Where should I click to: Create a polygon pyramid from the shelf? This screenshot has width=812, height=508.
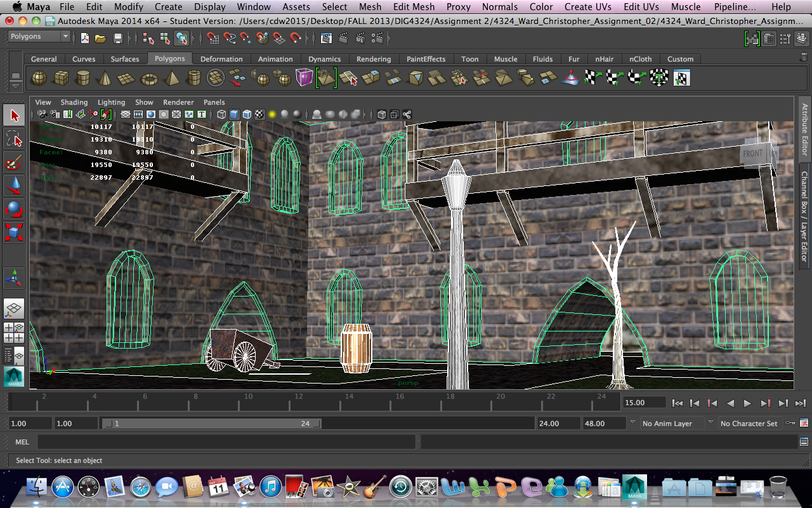(171, 78)
